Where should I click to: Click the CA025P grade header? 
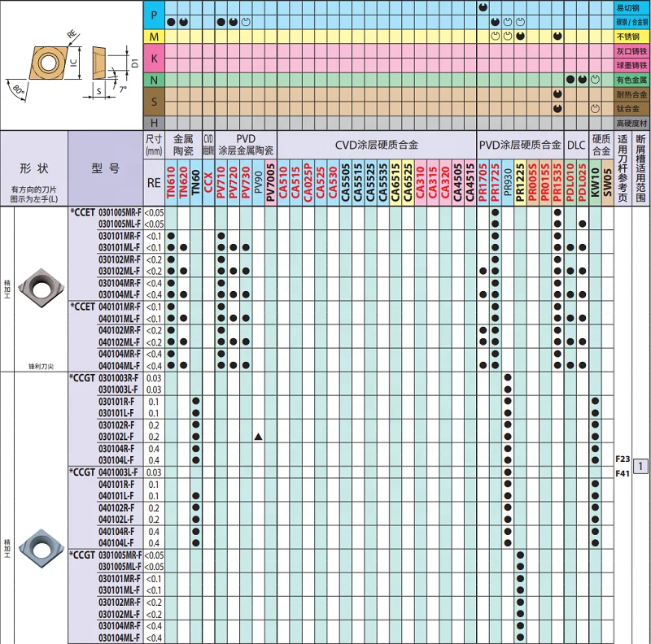308,183
